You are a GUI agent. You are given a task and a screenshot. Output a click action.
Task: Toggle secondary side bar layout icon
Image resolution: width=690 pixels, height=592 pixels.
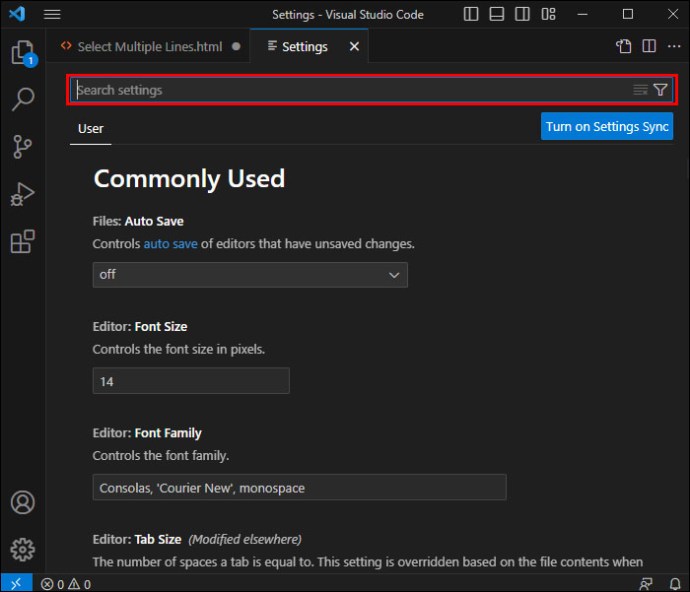(522, 14)
